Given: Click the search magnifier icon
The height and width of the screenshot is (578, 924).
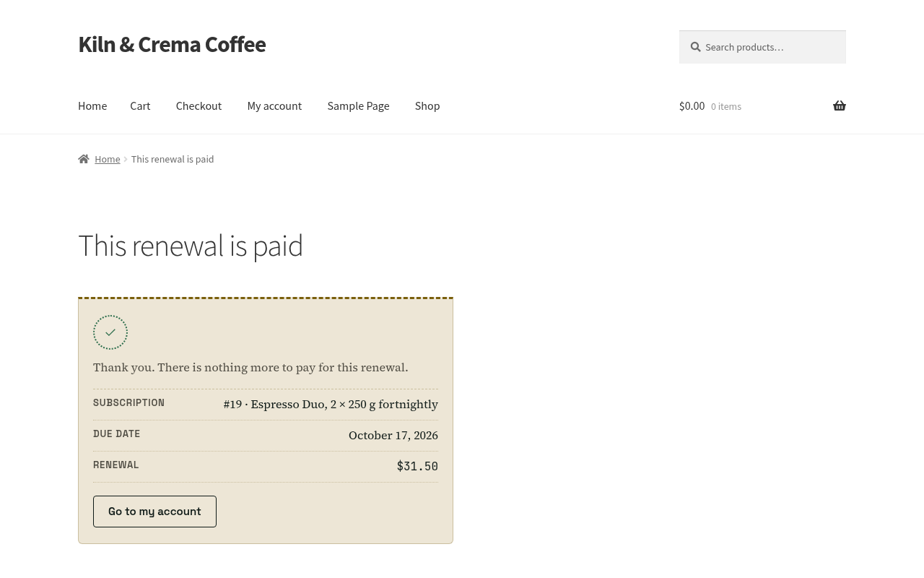Looking at the screenshot, I should click(x=695, y=47).
